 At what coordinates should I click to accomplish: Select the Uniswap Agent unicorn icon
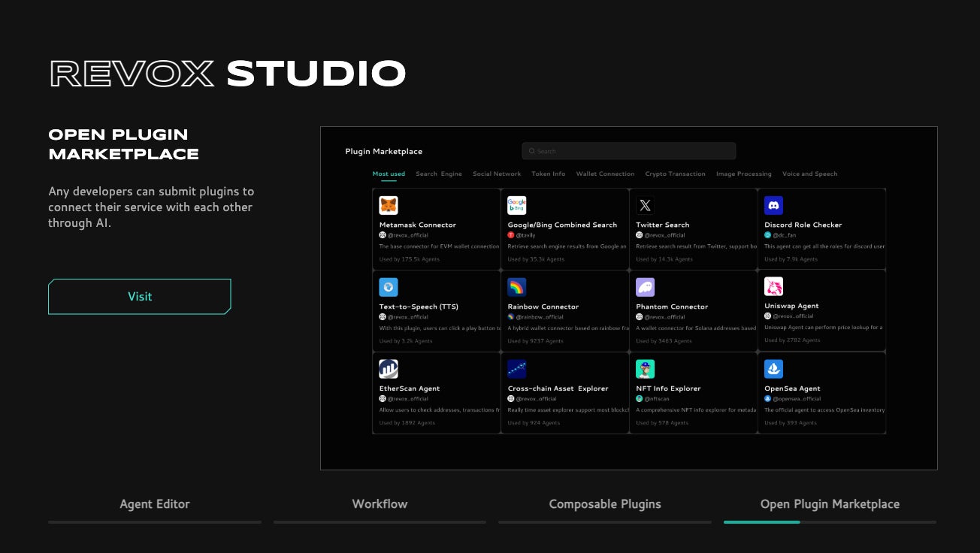(773, 286)
